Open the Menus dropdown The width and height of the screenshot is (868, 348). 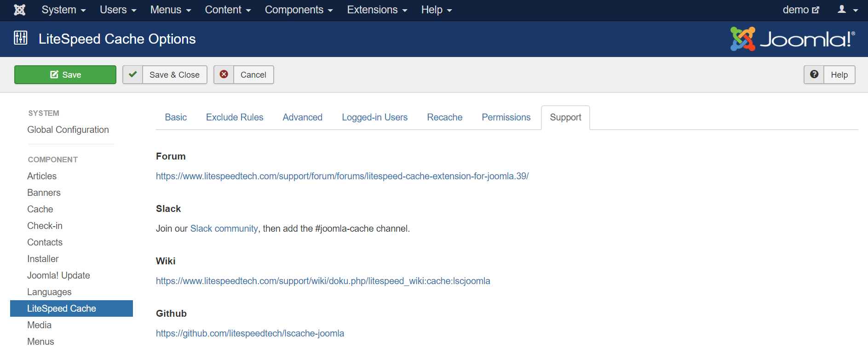pos(171,10)
